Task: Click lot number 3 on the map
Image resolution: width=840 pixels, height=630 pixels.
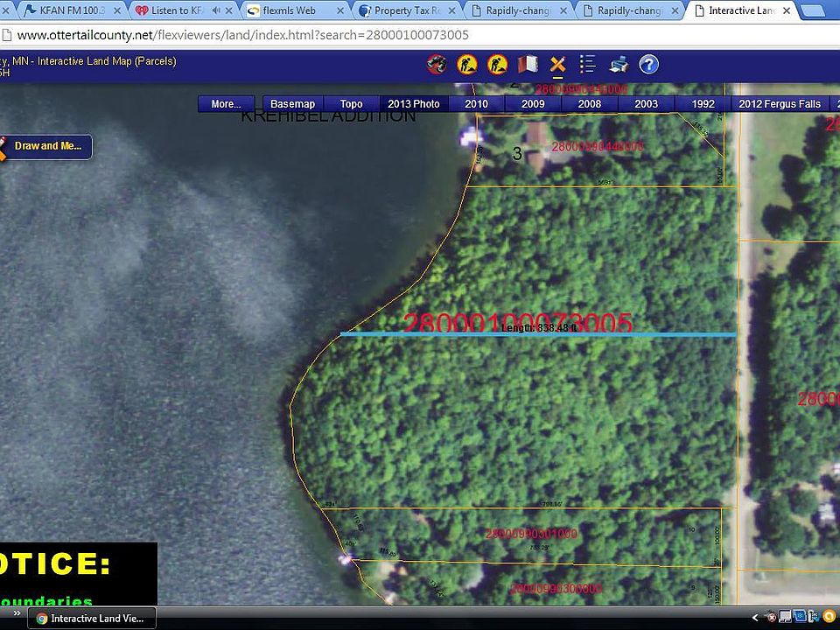Action: (517, 154)
